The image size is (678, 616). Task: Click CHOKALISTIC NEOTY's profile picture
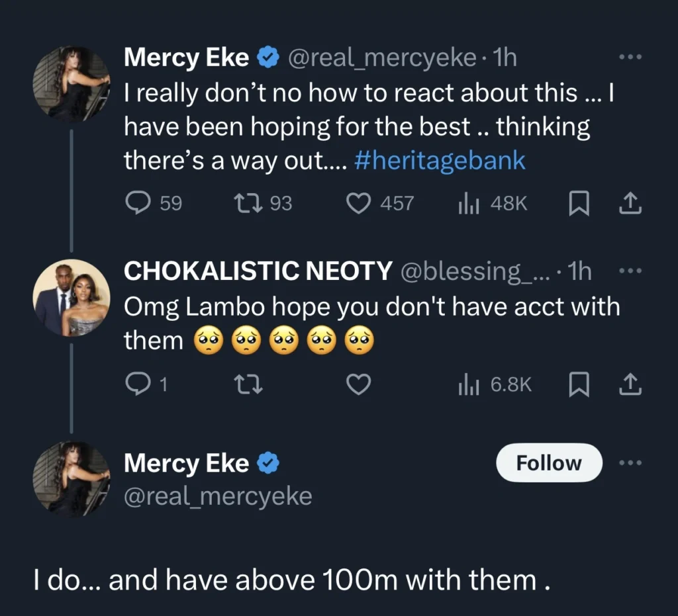click(x=71, y=298)
